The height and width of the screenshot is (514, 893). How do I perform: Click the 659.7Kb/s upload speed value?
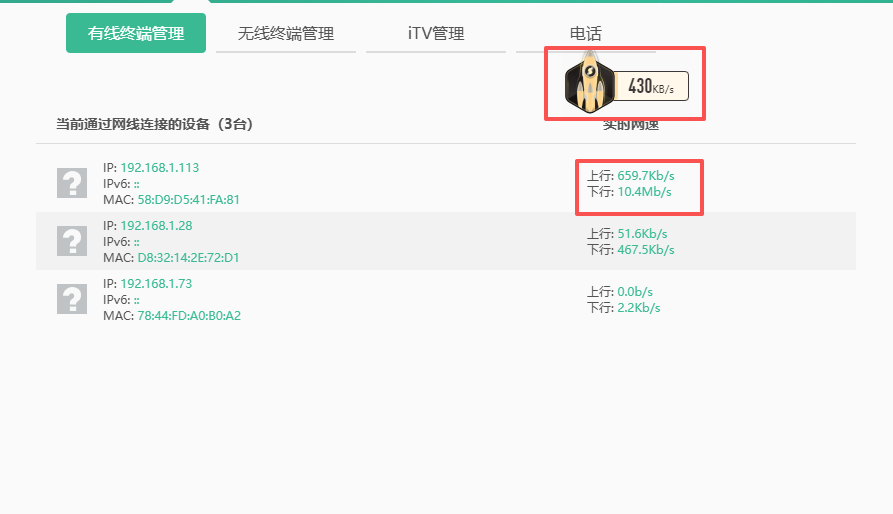[645, 176]
